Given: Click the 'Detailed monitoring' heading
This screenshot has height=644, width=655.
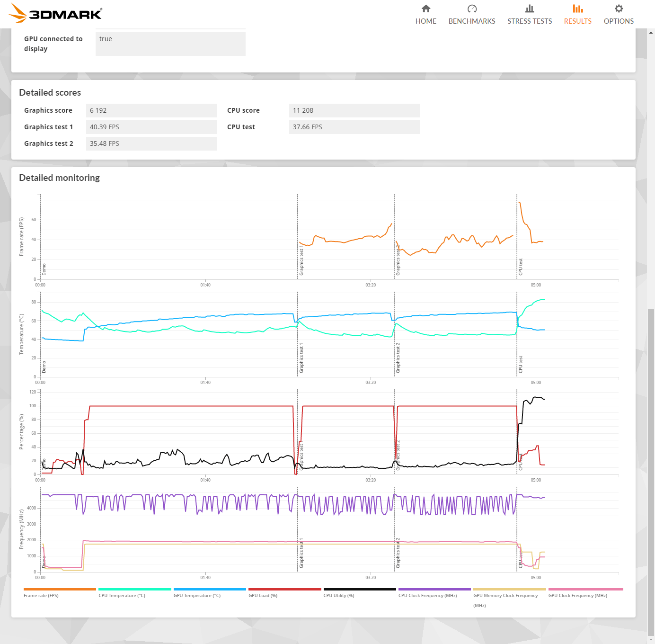Looking at the screenshot, I should (60, 178).
